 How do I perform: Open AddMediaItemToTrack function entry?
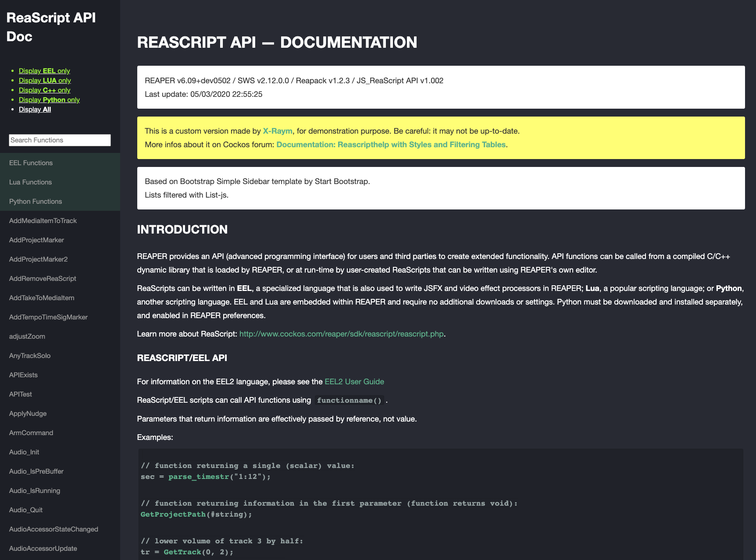point(43,221)
